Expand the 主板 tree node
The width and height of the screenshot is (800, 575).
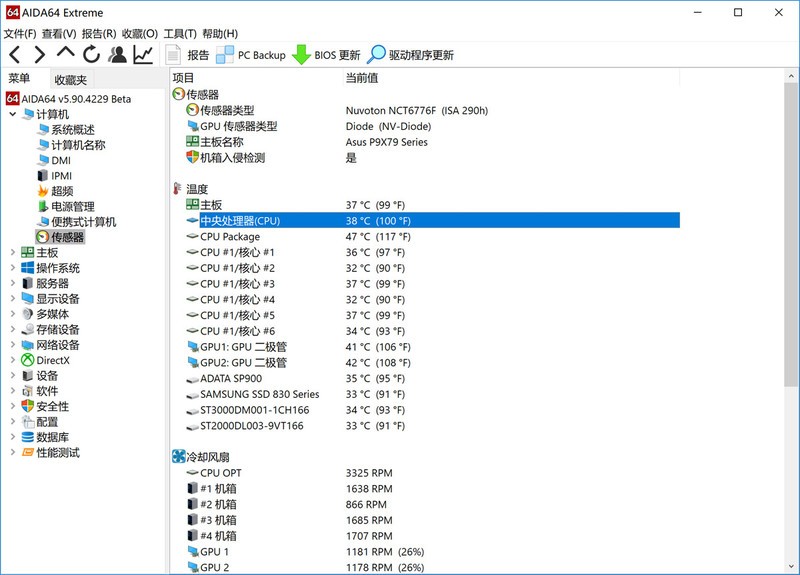[13, 252]
